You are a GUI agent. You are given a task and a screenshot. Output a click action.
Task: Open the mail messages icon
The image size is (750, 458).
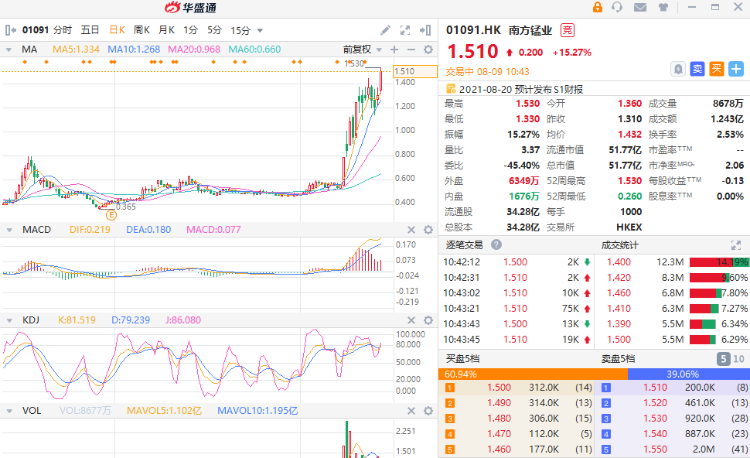[639, 8]
